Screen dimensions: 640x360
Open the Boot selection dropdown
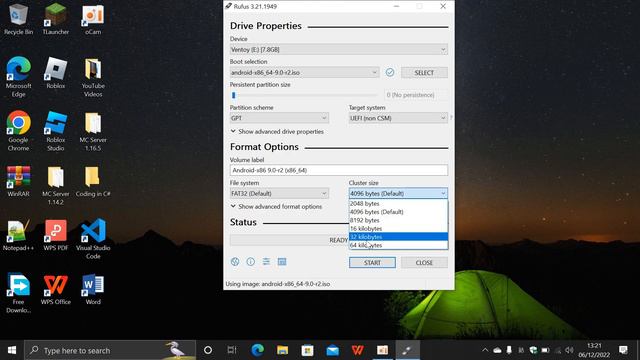(304, 72)
